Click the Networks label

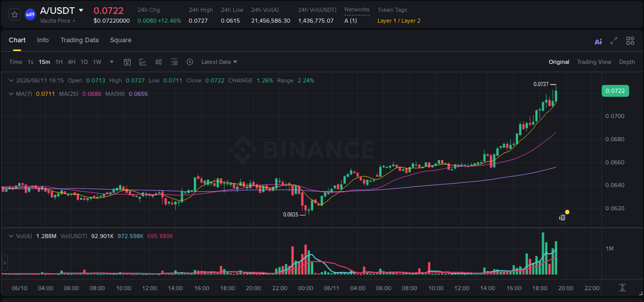pos(357,10)
